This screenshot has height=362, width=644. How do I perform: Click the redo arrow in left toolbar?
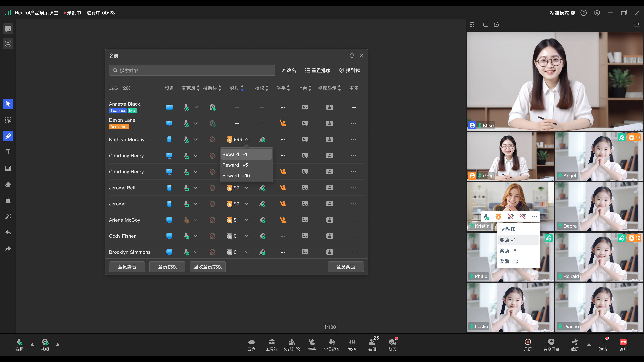[x=8, y=249]
